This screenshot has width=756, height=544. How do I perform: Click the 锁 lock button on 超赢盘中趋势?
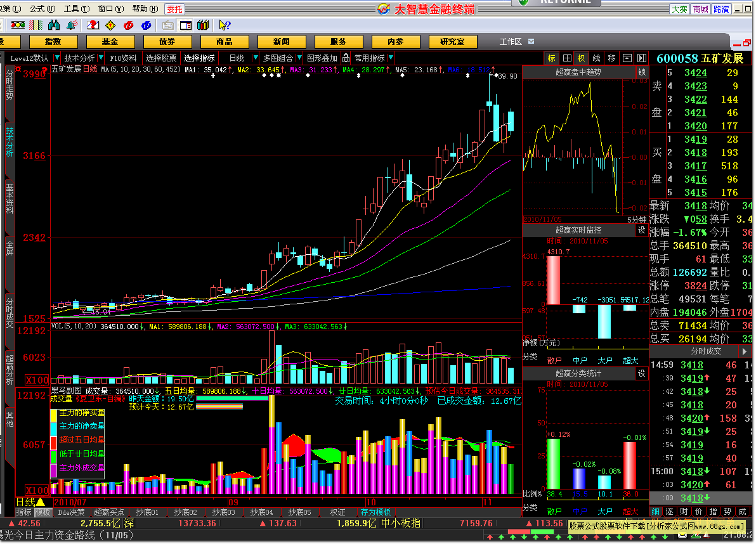click(642, 72)
